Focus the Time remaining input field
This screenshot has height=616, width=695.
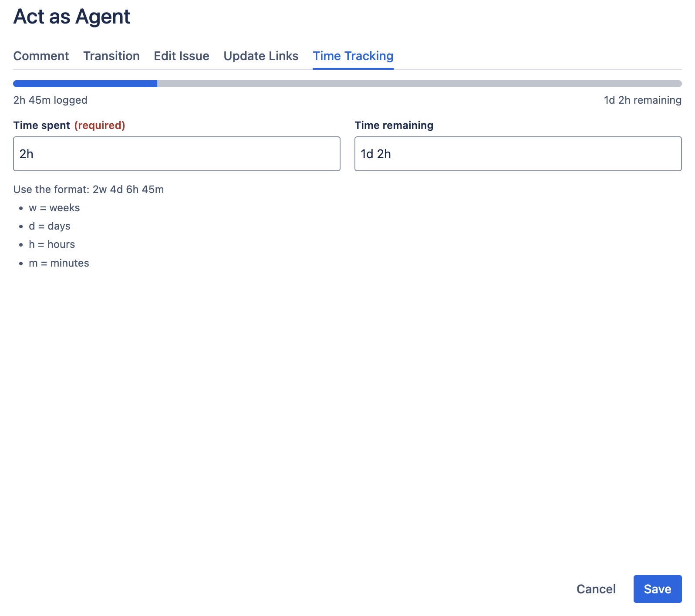point(518,154)
